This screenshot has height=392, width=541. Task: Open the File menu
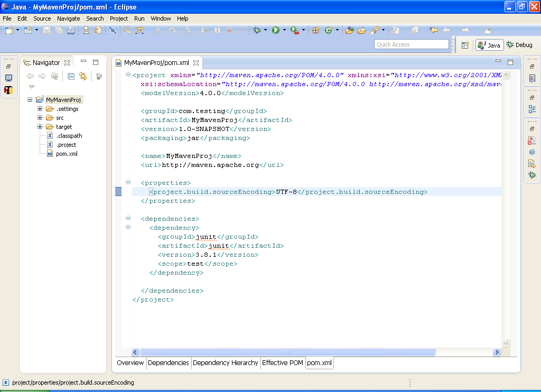coord(7,18)
